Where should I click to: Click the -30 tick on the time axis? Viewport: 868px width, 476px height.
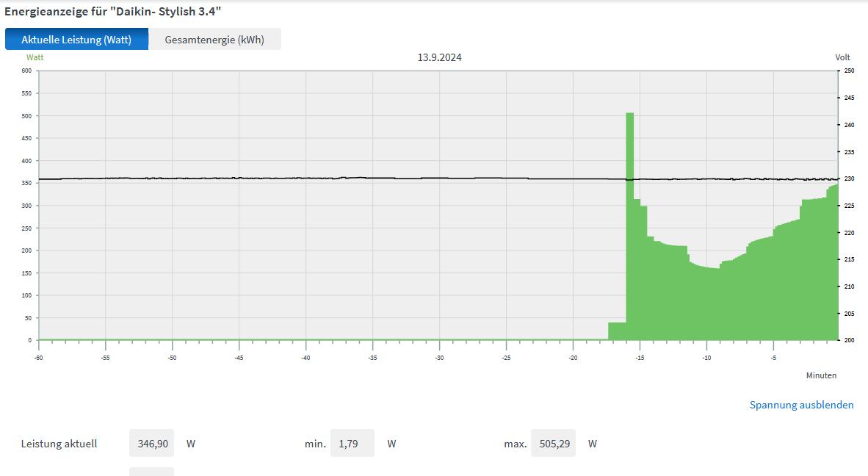click(439, 358)
